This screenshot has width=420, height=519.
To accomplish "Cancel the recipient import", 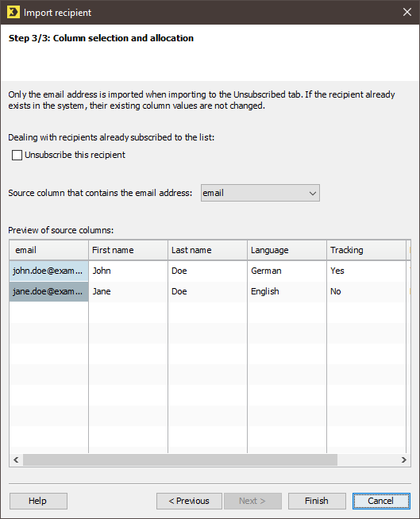I will tap(381, 501).
